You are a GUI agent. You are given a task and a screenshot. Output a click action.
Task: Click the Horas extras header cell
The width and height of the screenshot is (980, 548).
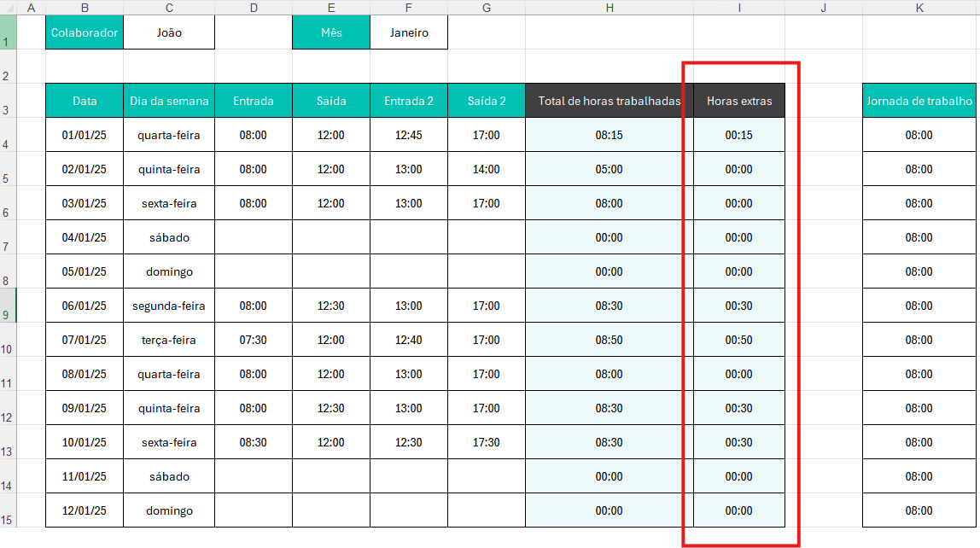click(x=739, y=101)
